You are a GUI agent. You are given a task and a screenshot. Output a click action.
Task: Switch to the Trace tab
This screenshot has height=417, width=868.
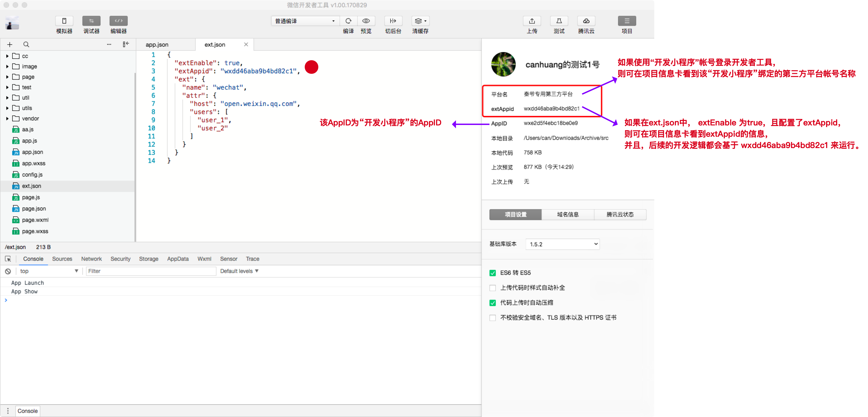(x=252, y=259)
